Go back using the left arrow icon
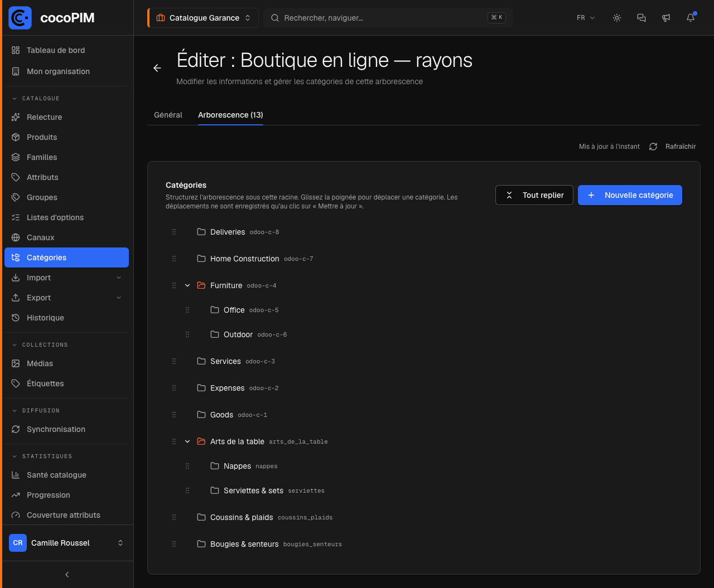 [157, 68]
